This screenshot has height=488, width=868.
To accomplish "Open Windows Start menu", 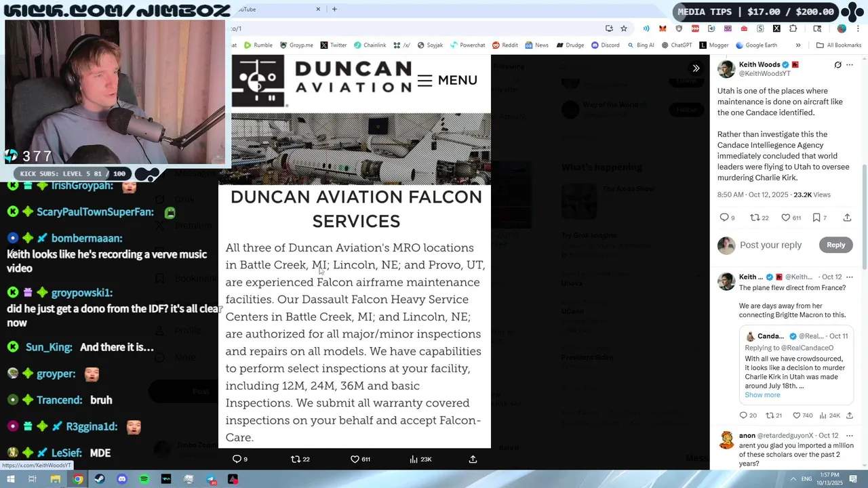I will point(11,479).
